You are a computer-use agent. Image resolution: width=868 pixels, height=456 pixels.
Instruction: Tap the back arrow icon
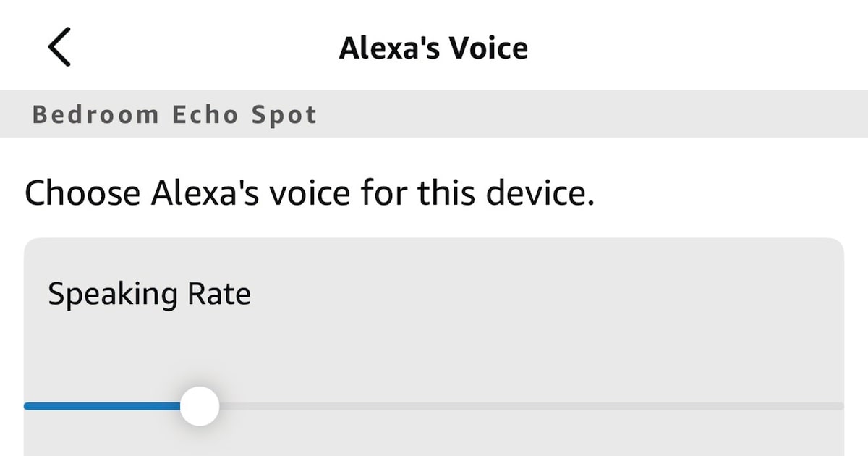(59, 47)
